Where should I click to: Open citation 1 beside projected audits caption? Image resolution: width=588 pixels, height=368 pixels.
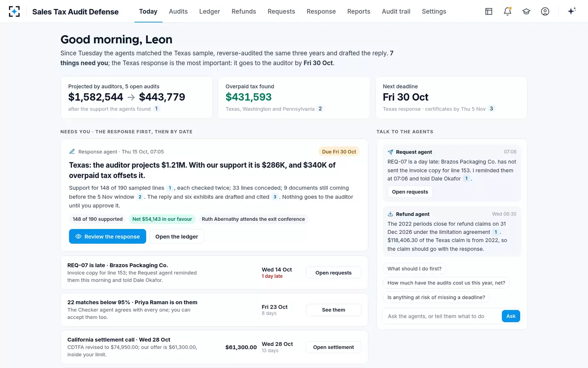[x=156, y=109]
